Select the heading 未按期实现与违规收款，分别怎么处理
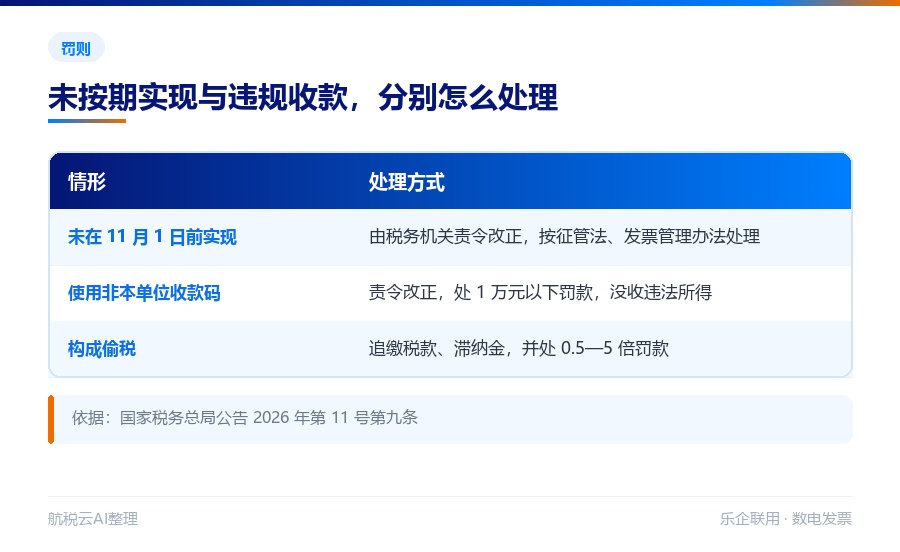Image resolution: width=900 pixels, height=552 pixels. [302, 98]
